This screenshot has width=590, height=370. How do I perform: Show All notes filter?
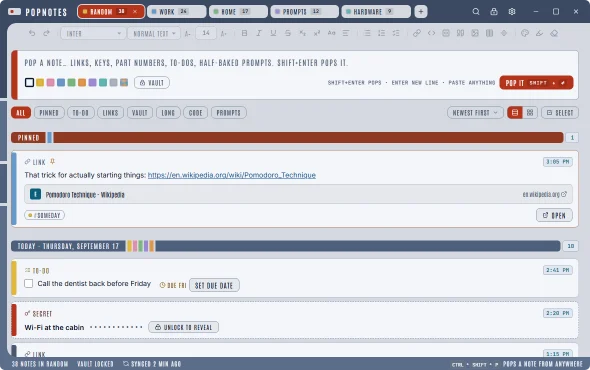coord(21,113)
